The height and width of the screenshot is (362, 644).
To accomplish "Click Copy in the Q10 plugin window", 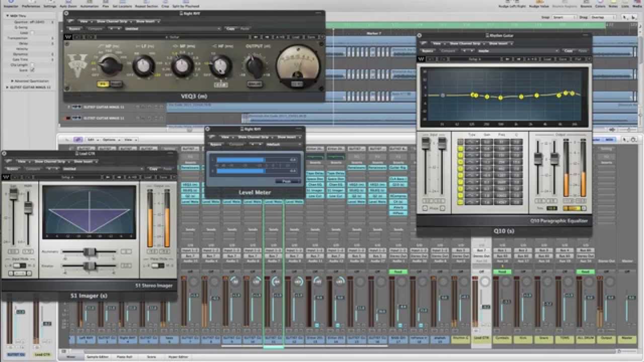I will tap(569, 51).
